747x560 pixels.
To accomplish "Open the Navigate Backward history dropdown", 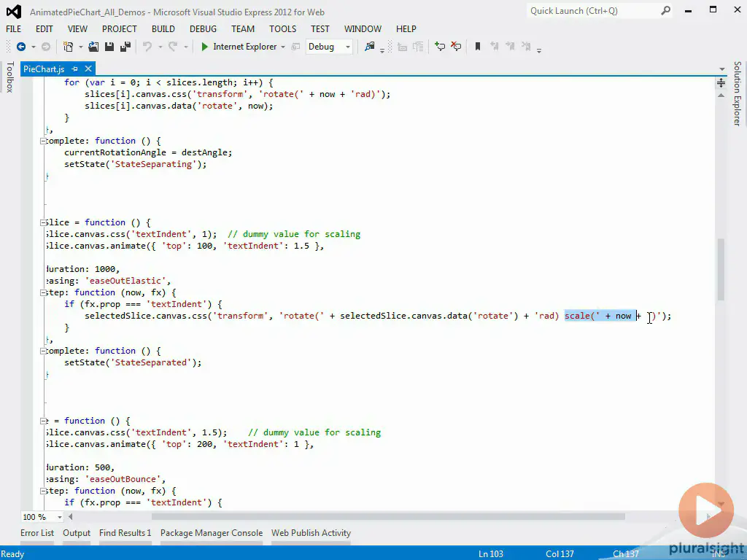I will tap(34, 47).
